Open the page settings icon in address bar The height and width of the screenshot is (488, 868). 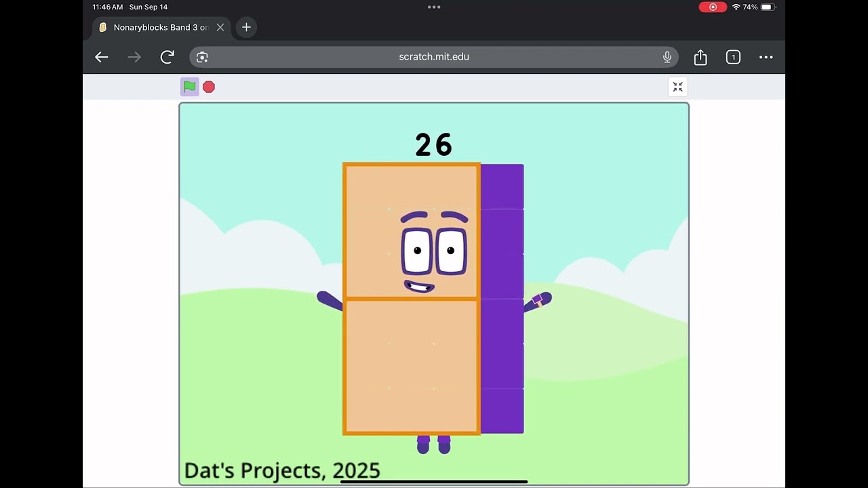coord(202,57)
